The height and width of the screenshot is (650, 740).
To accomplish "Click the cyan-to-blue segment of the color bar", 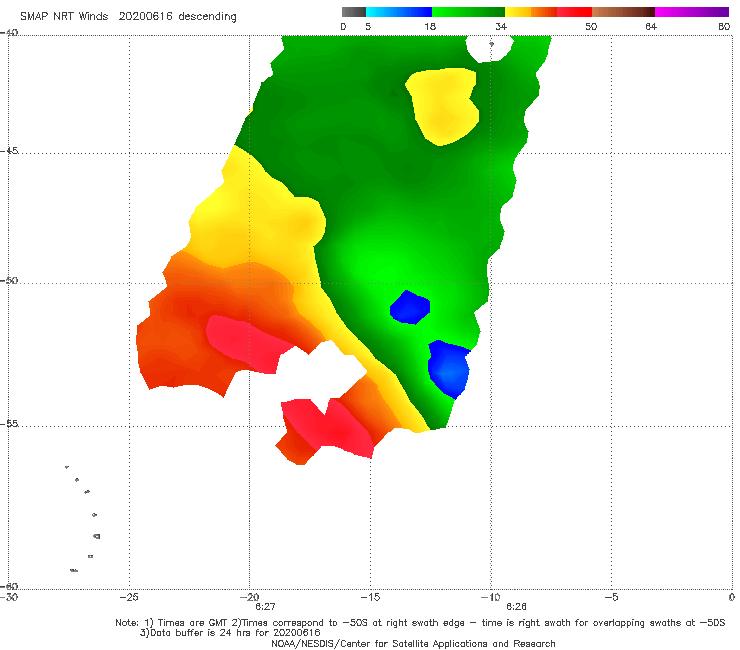I will tap(399, 12).
